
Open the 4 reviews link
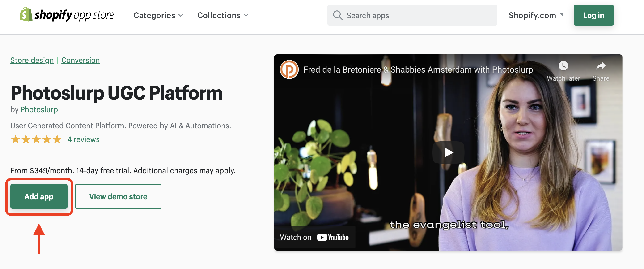(84, 139)
